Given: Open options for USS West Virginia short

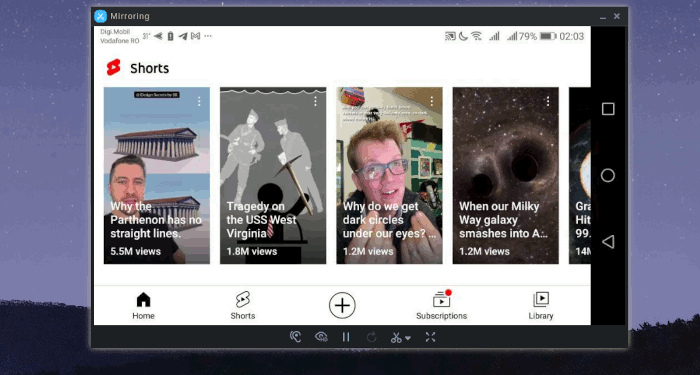Looking at the screenshot, I should (315, 102).
